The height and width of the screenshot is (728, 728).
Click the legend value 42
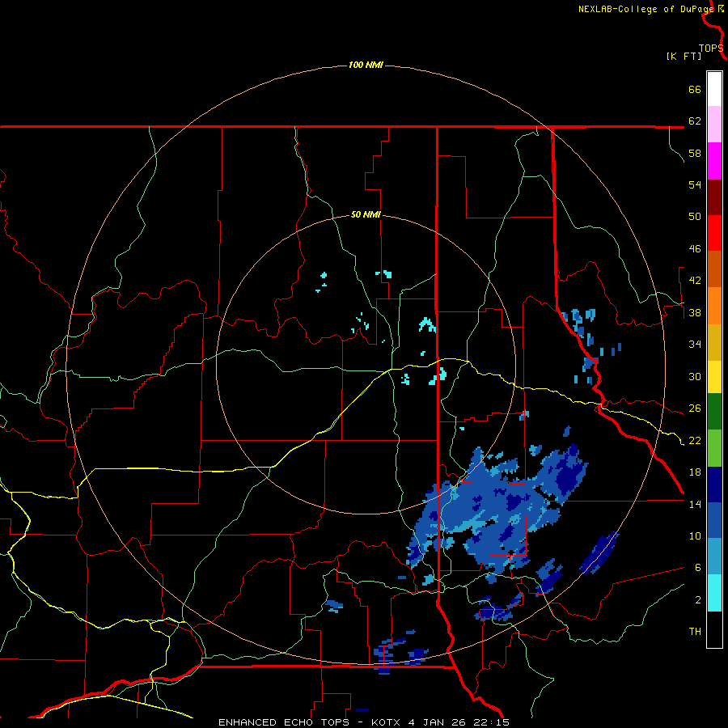pyautogui.click(x=695, y=281)
